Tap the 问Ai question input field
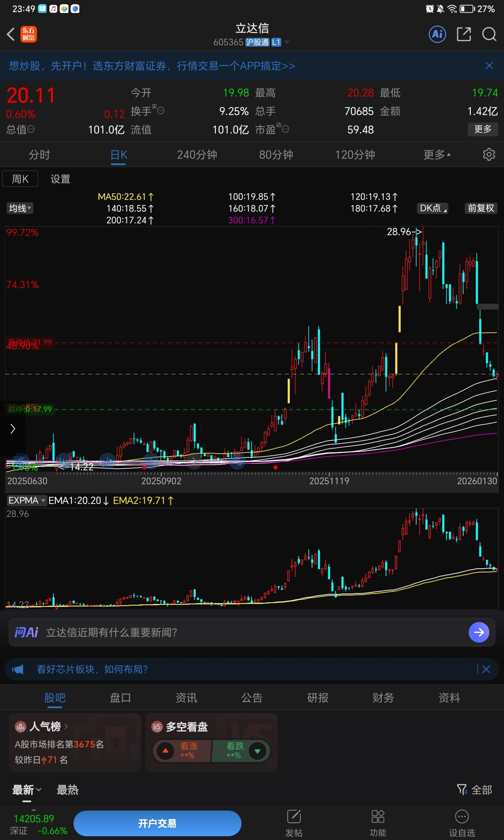Viewport: 504px width, 840px height. 252,632
